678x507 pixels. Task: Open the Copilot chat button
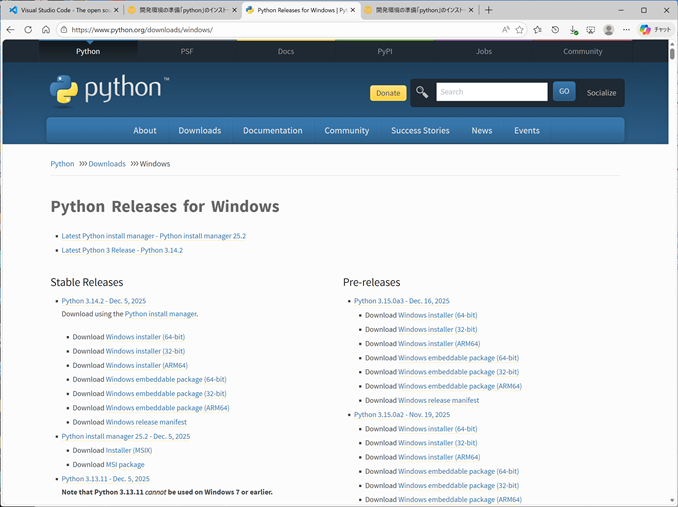(655, 30)
